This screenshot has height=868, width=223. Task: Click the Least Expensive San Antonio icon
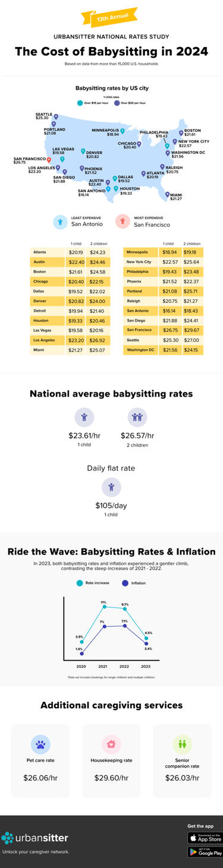click(x=59, y=222)
